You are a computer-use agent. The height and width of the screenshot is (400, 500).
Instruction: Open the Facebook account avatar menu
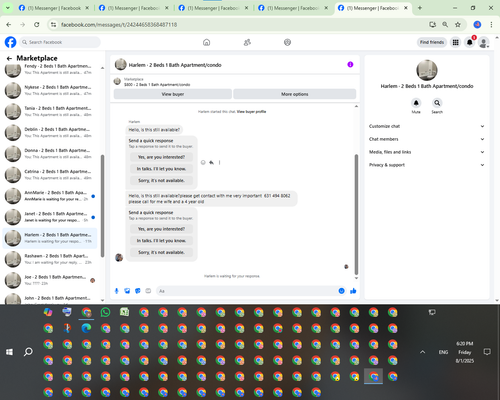click(x=484, y=42)
